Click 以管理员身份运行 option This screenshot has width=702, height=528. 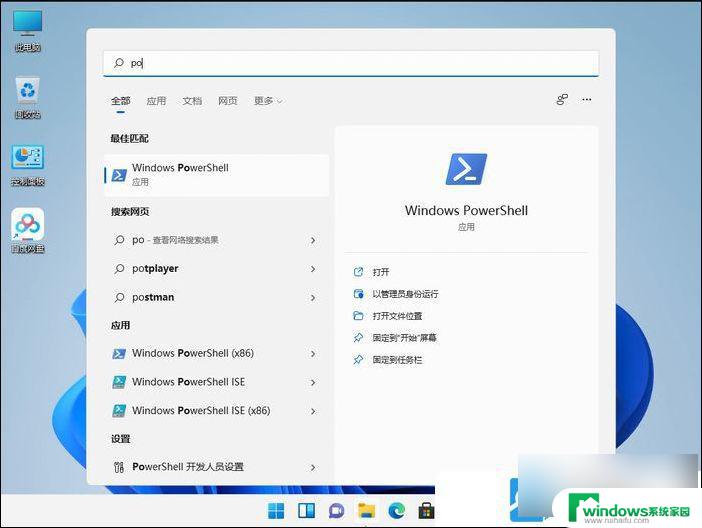pyautogui.click(x=406, y=294)
